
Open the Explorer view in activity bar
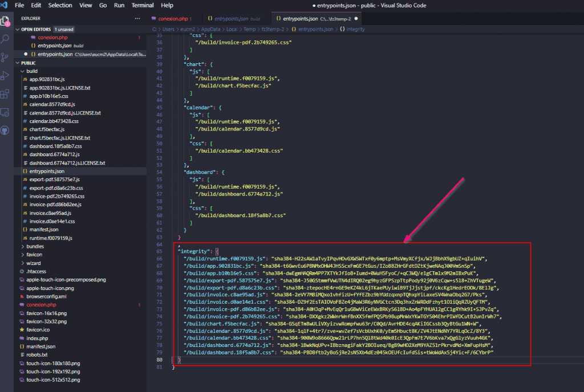coord(6,21)
